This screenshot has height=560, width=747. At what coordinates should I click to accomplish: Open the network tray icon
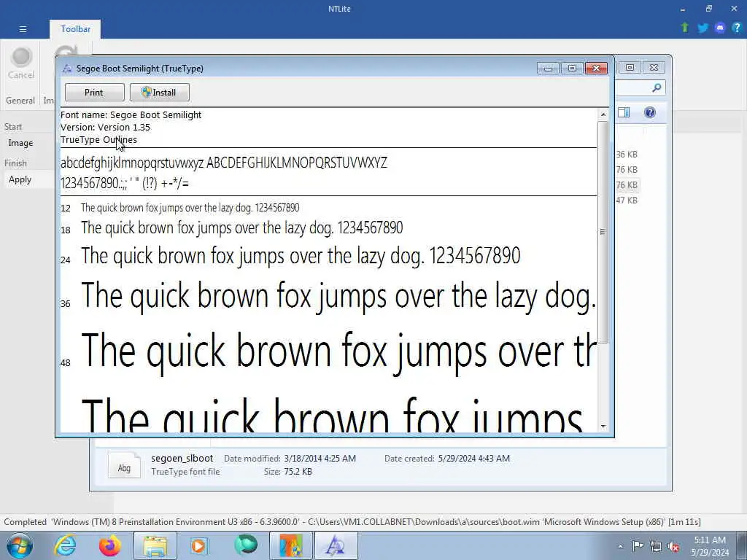click(x=656, y=547)
